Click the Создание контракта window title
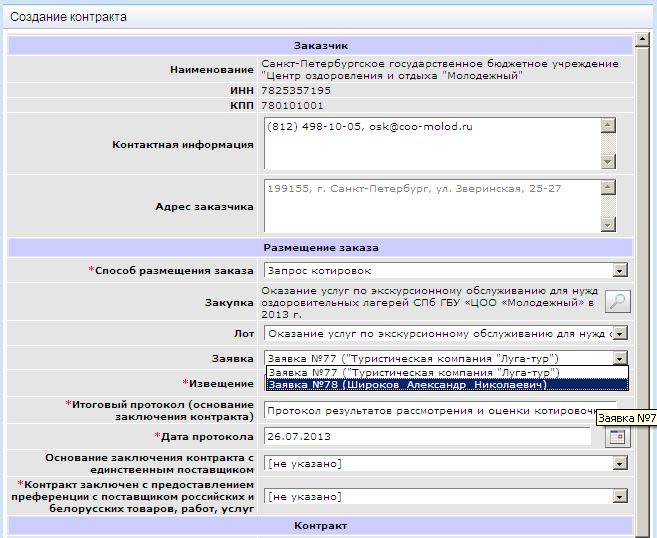 (x=68, y=17)
